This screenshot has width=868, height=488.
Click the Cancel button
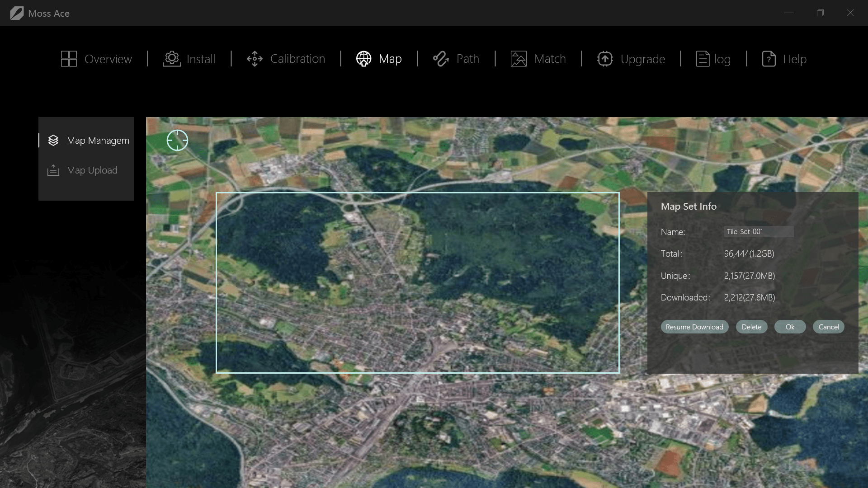point(828,327)
